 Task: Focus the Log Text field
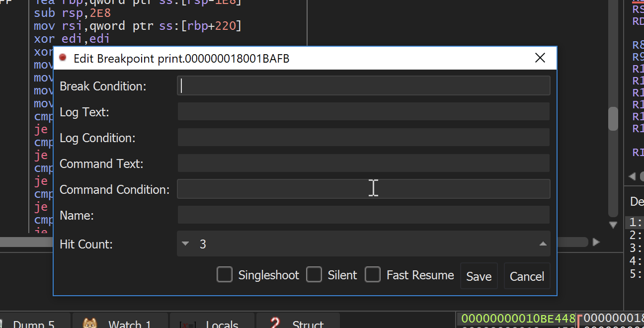click(363, 111)
